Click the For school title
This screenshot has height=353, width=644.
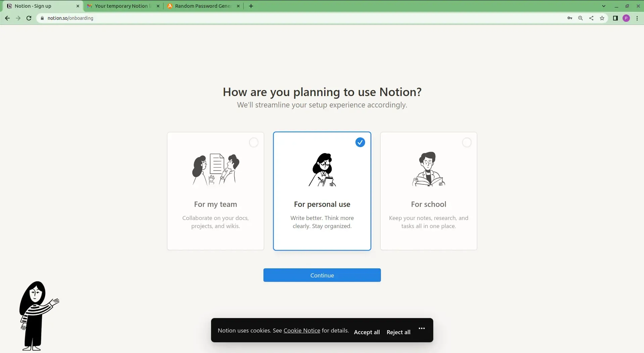[429, 204]
